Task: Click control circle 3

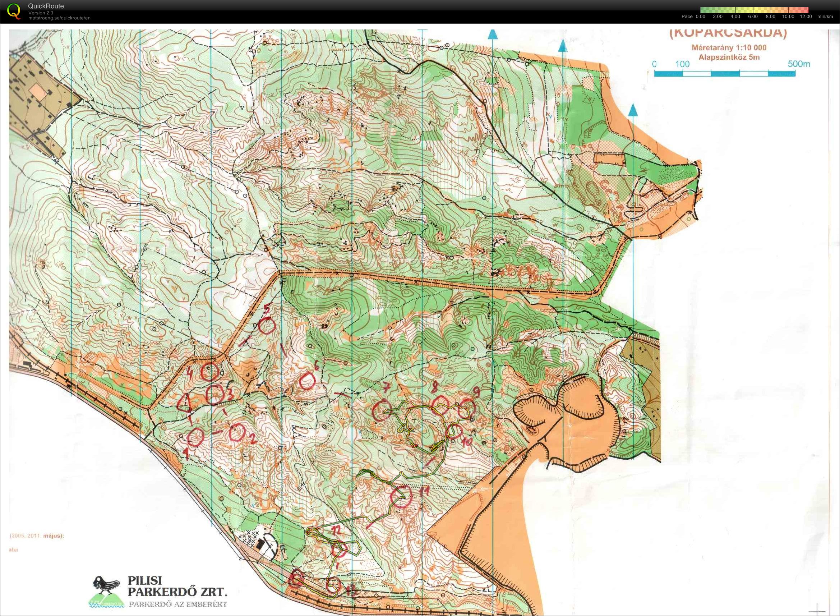Action: tap(214, 395)
